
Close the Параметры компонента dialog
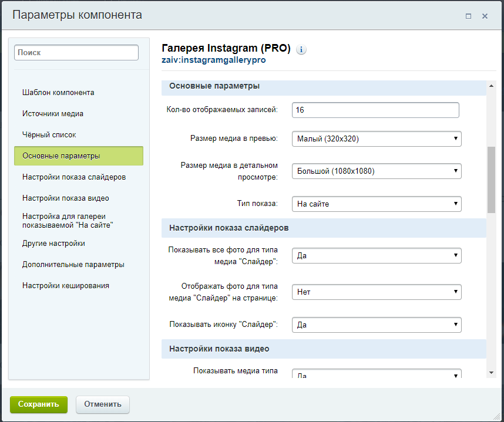[x=485, y=16]
